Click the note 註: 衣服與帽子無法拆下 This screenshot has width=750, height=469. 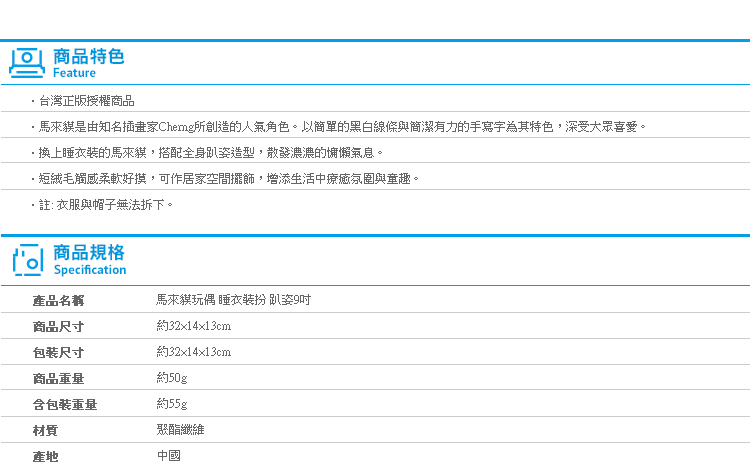[x=105, y=205]
